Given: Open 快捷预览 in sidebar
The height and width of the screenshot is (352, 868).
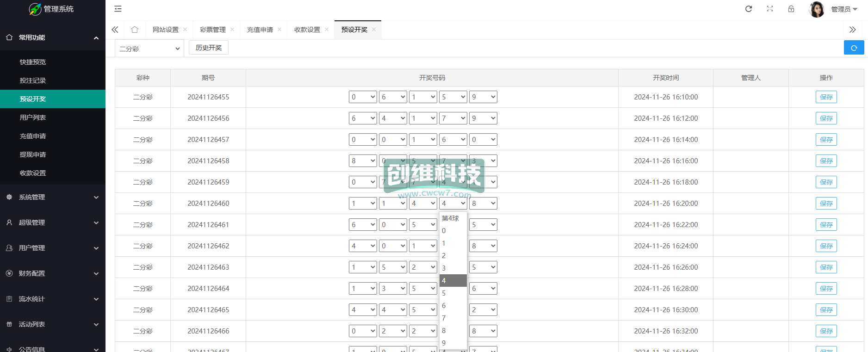Looking at the screenshot, I should click(x=53, y=62).
